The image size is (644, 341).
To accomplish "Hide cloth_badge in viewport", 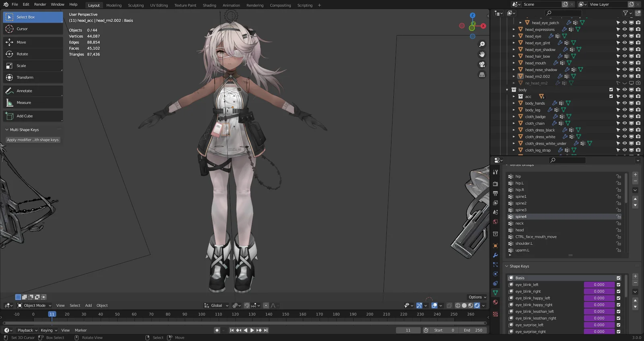I will click(625, 116).
